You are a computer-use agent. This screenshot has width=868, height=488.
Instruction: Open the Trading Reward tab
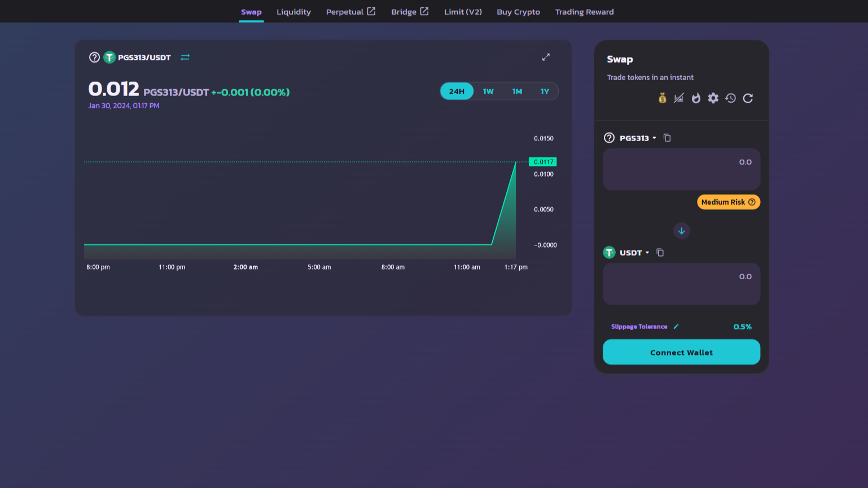point(584,12)
